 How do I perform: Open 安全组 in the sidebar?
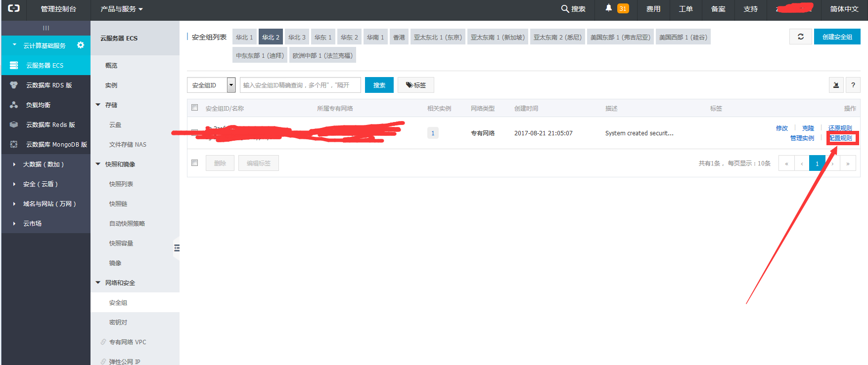[118, 302]
